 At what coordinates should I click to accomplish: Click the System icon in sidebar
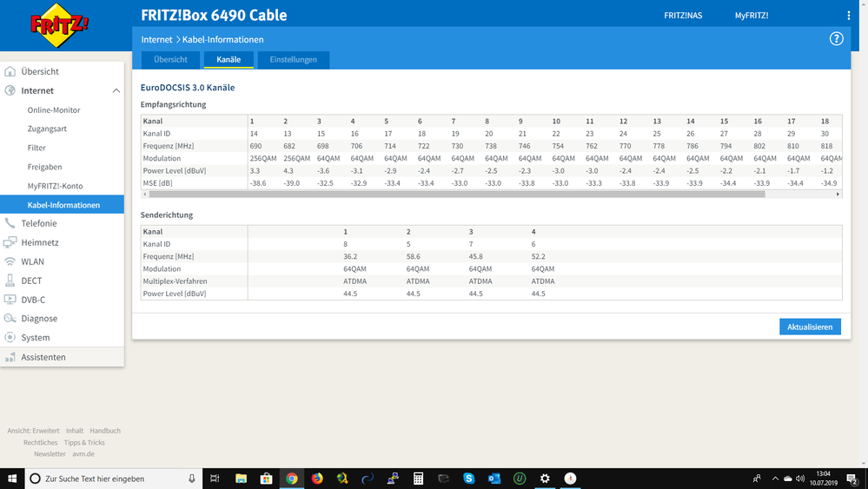click(10, 337)
